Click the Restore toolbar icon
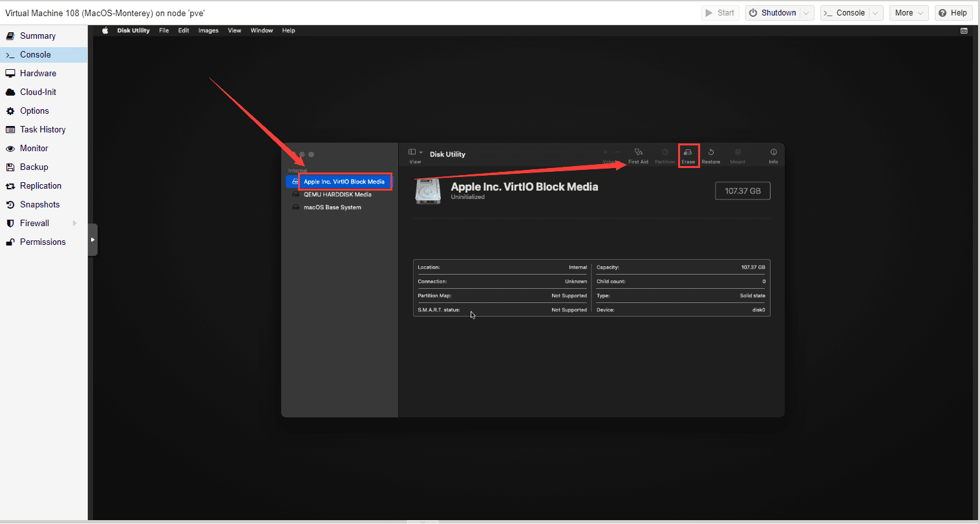This screenshot has height=524, width=980. pos(710,152)
